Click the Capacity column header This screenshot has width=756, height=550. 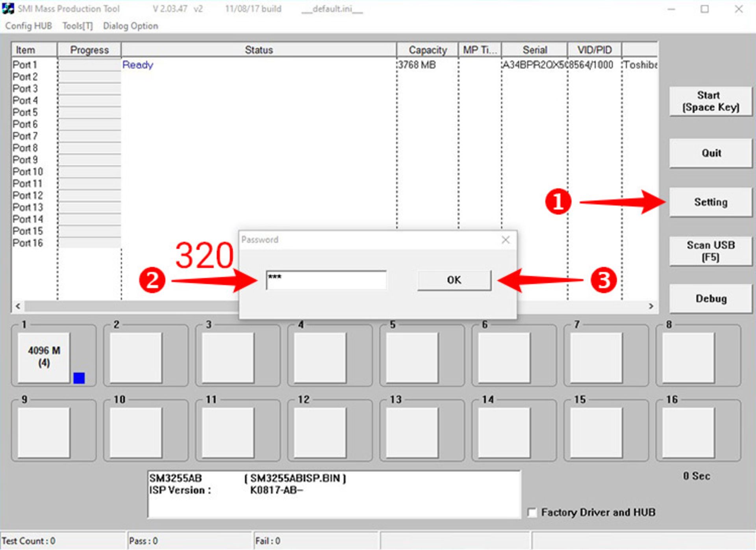point(427,50)
